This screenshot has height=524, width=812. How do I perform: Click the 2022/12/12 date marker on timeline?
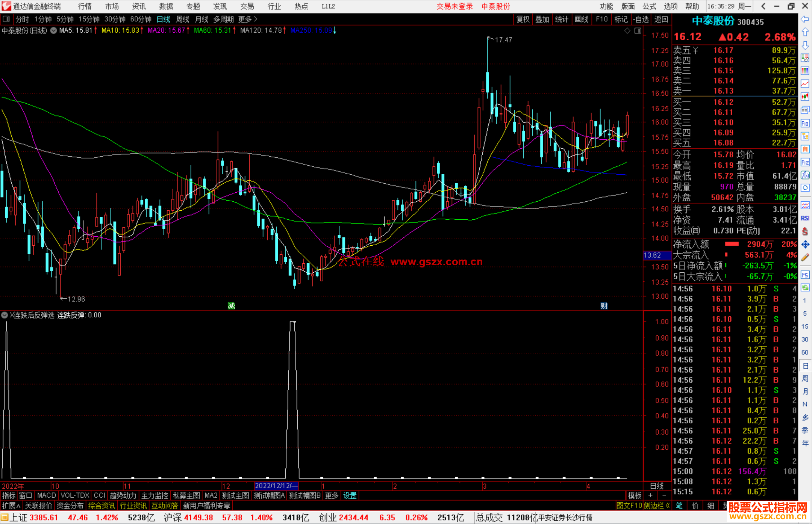point(276,486)
